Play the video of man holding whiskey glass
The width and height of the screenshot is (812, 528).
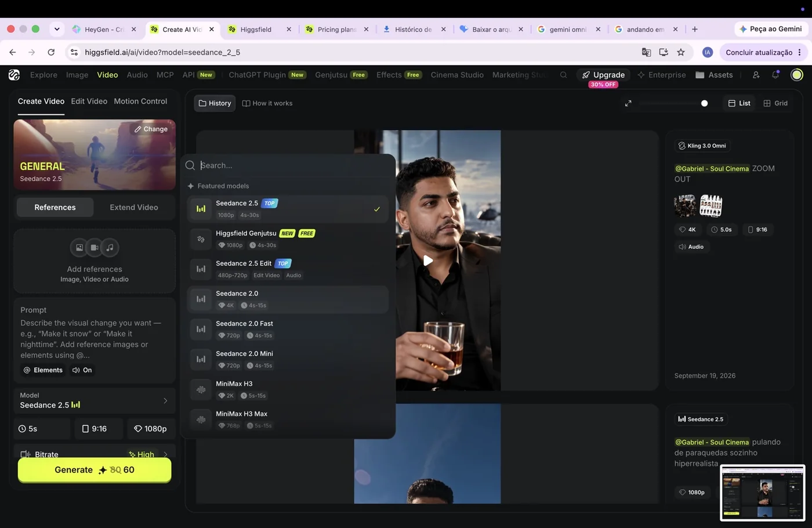[x=428, y=261]
